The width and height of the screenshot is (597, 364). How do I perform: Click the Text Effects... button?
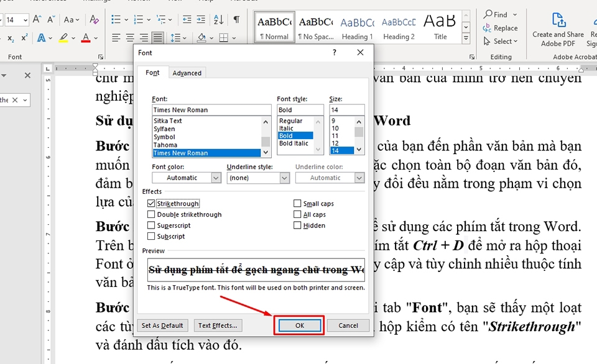218,325
